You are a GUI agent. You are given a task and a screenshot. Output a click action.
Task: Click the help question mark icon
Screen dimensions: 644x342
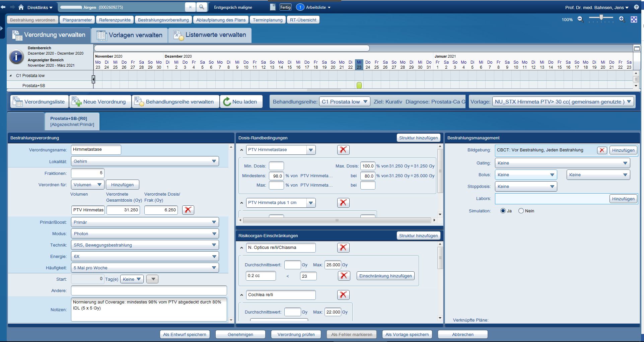pos(636,7)
